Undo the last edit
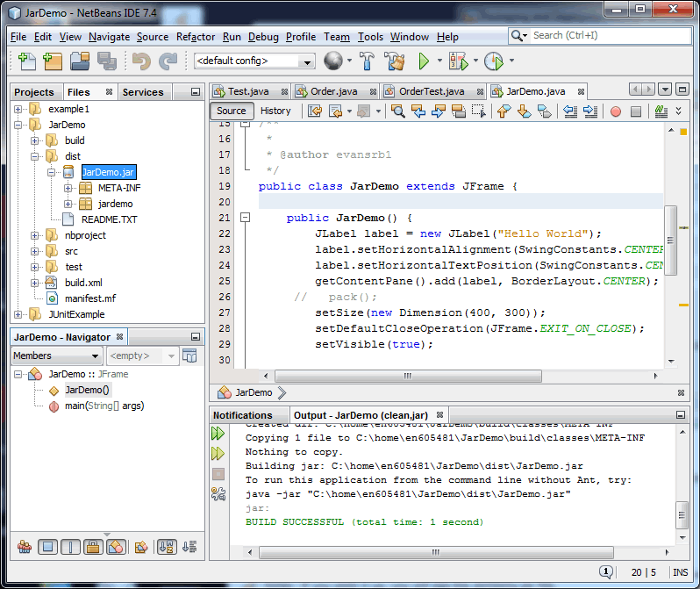The height and width of the screenshot is (589, 700). click(141, 61)
